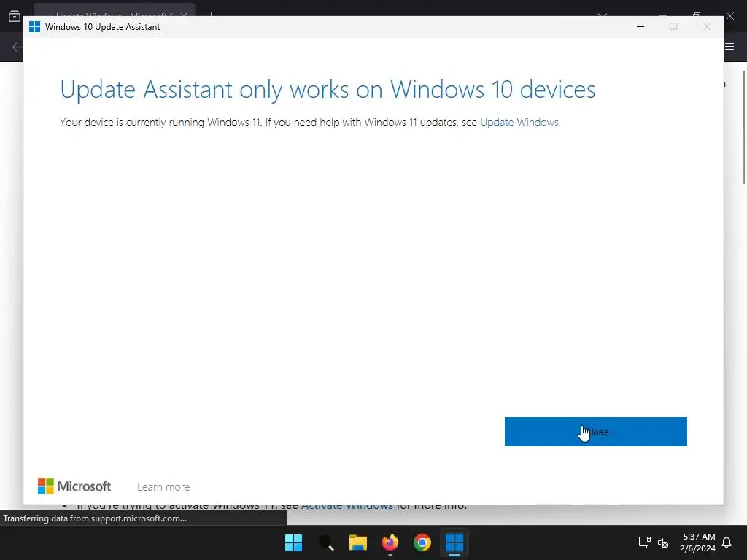Click the Microsoft logo in the footer
The width and height of the screenshot is (747, 560).
pos(74,486)
